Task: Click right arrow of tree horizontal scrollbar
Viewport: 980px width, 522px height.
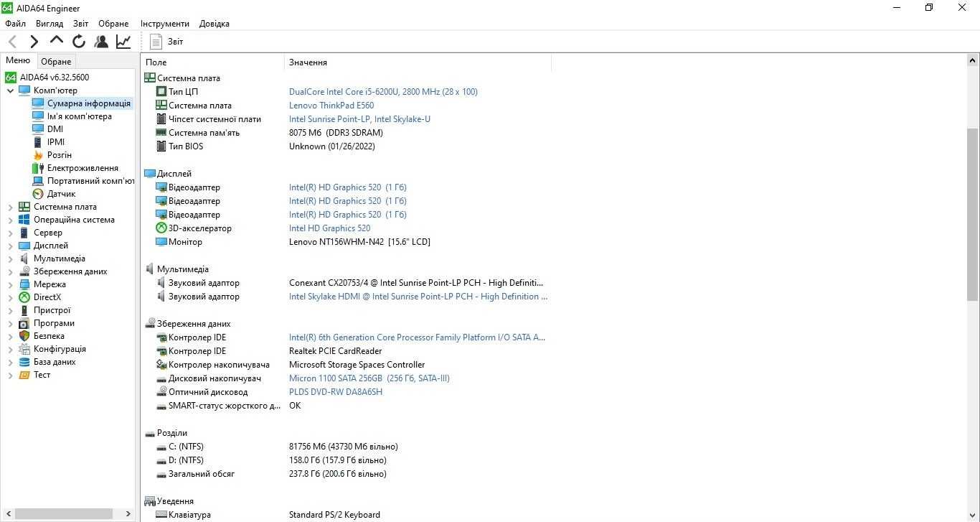Action: 128,514
